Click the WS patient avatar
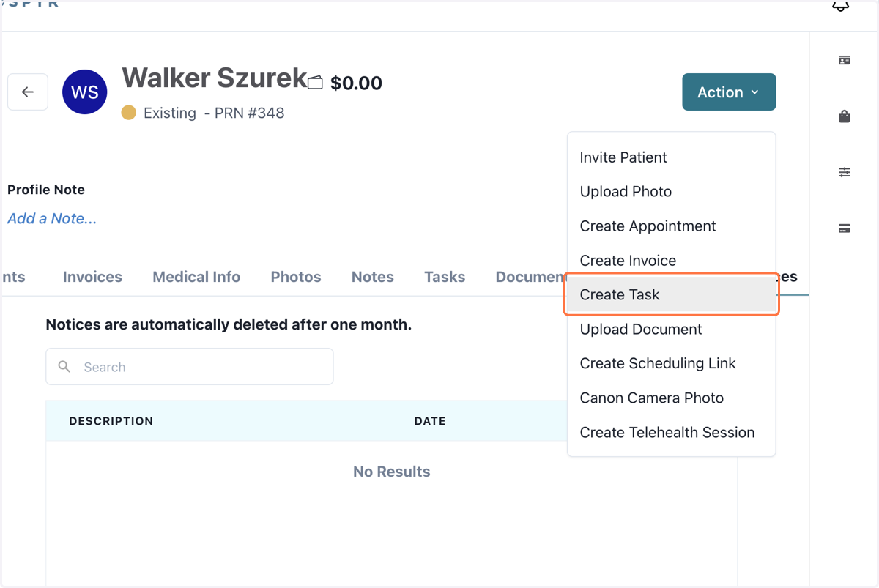The height and width of the screenshot is (588, 879). (85, 92)
